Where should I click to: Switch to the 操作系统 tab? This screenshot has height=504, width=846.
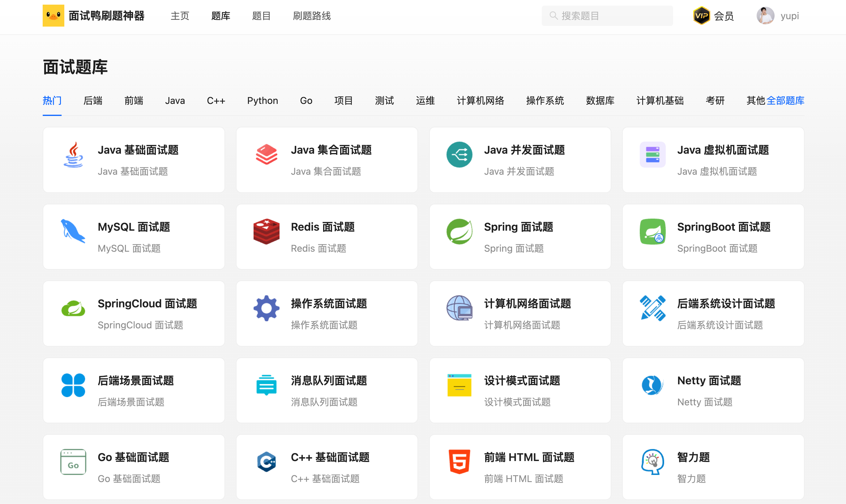click(545, 100)
